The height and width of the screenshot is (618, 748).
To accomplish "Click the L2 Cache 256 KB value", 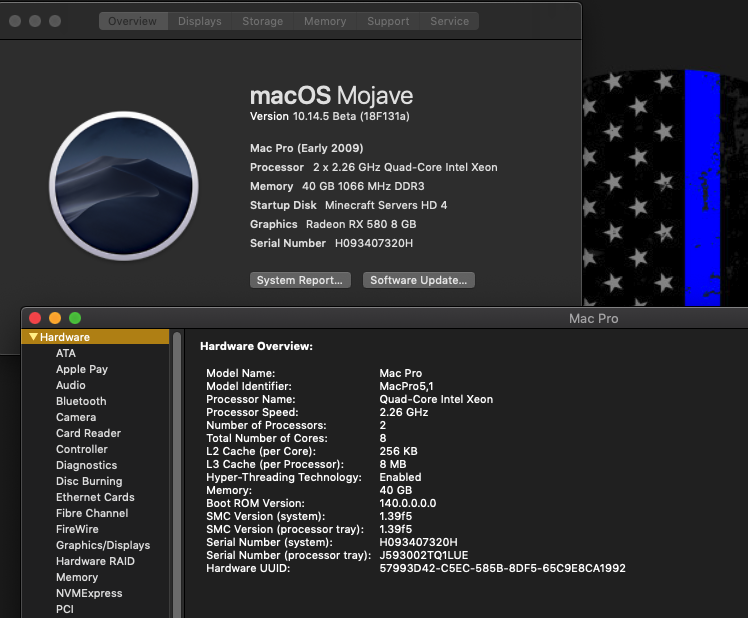I will (x=398, y=451).
